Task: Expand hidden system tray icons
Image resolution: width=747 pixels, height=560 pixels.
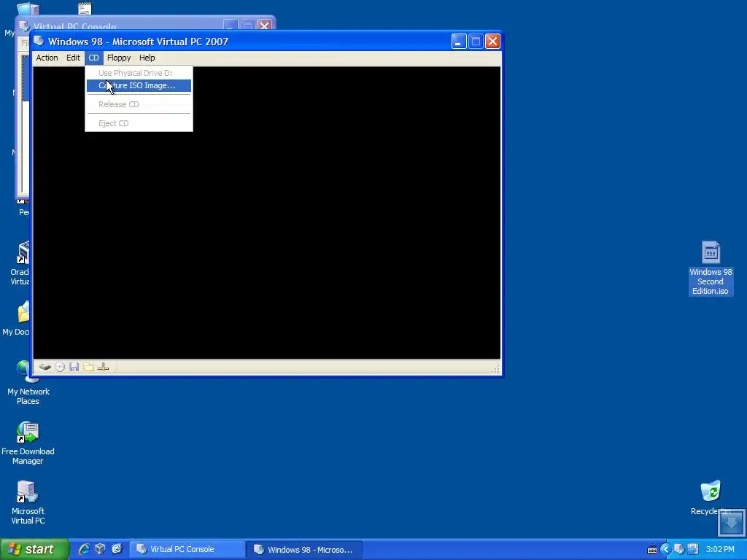Action: pos(665,550)
